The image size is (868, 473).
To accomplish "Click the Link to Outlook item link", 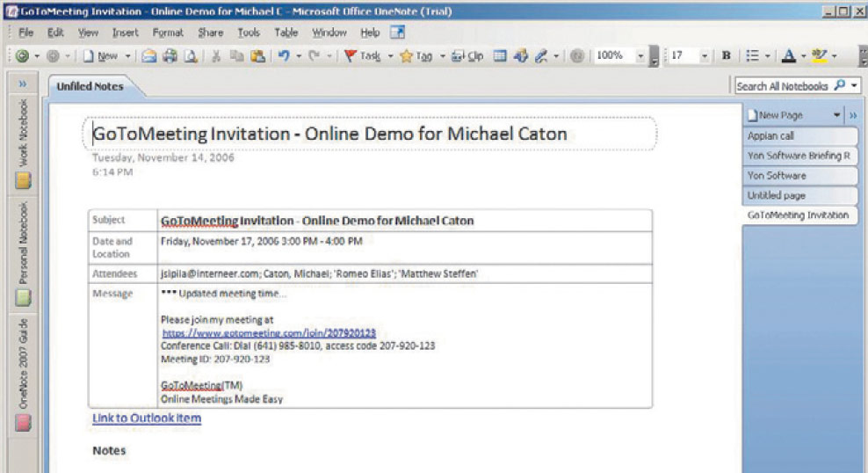I will point(147,418).
